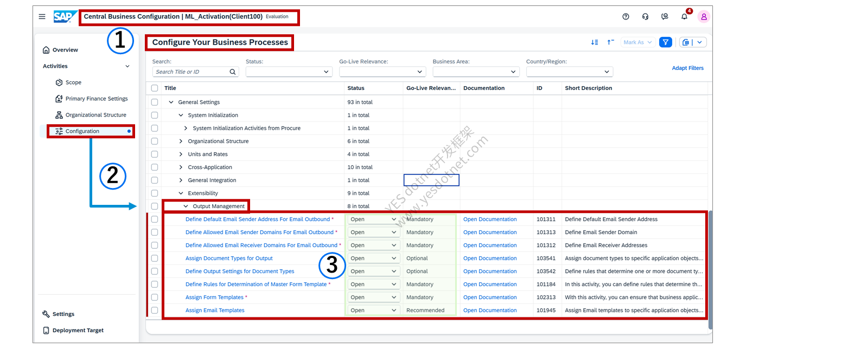868x349 pixels.
Task: Open the support headset icon
Action: [x=645, y=17]
